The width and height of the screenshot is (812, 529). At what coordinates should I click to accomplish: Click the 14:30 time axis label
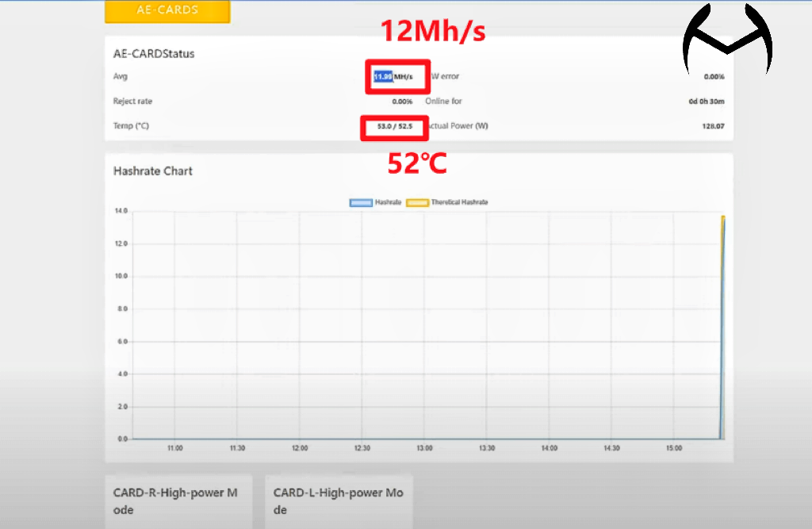point(611,448)
